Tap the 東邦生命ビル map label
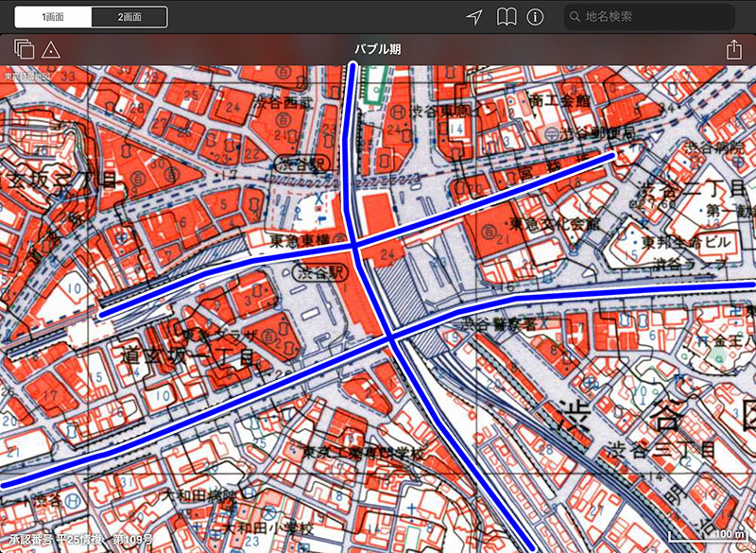Image resolution: width=756 pixels, height=553 pixels. tap(687, 242)
